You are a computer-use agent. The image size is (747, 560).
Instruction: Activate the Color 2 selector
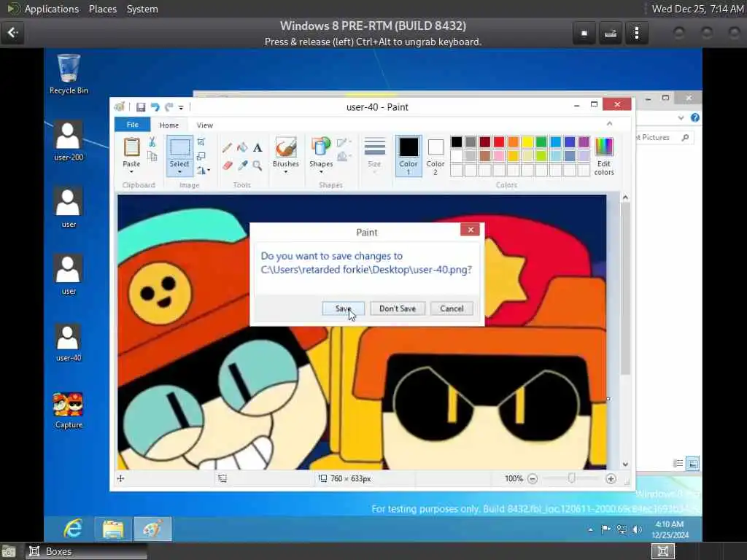(x=436, y=156)
